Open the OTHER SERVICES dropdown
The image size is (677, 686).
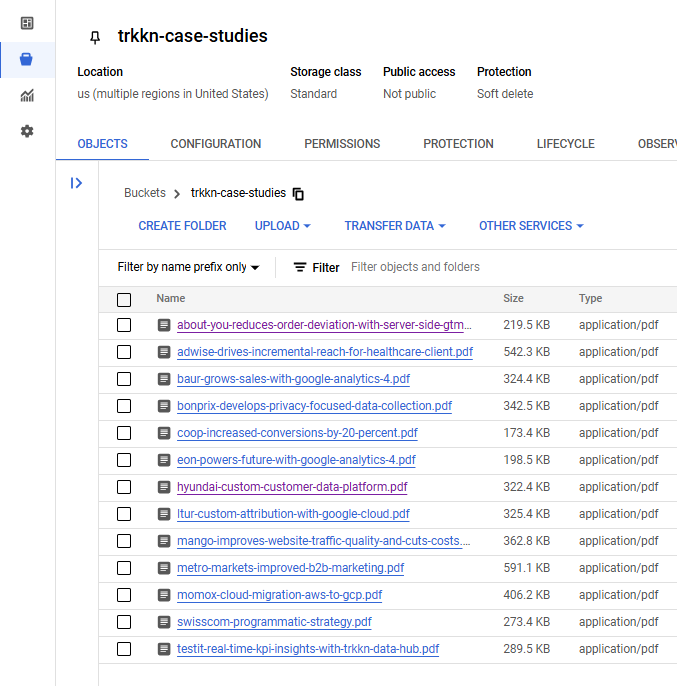click(x=531, y=226)
